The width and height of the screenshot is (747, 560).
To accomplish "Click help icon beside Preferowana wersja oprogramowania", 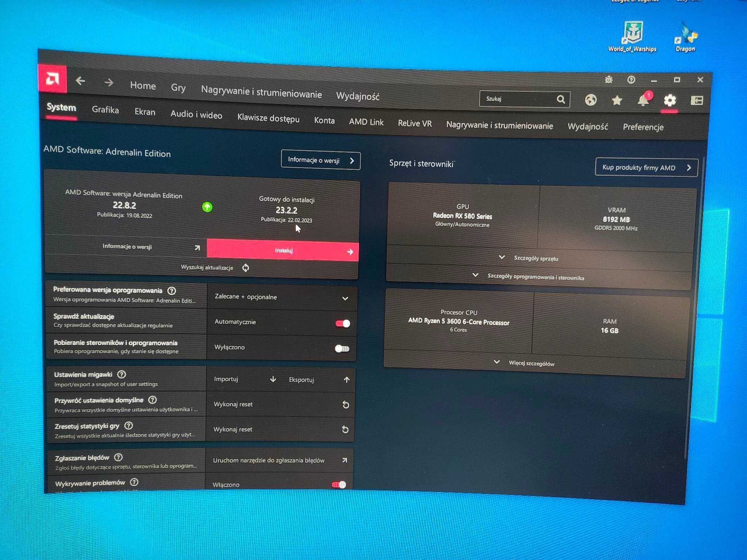I will point(171,291).
